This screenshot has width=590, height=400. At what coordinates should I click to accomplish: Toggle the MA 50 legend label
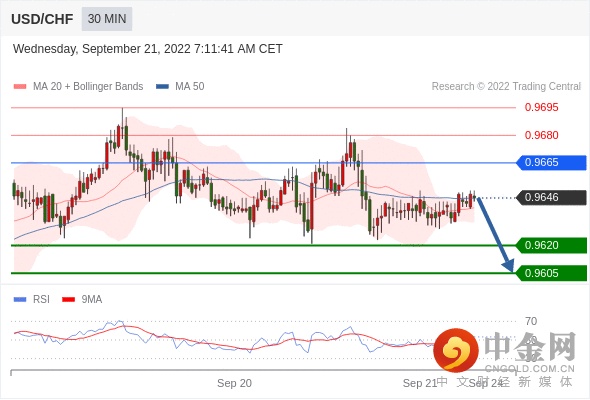tap(190, 87)
